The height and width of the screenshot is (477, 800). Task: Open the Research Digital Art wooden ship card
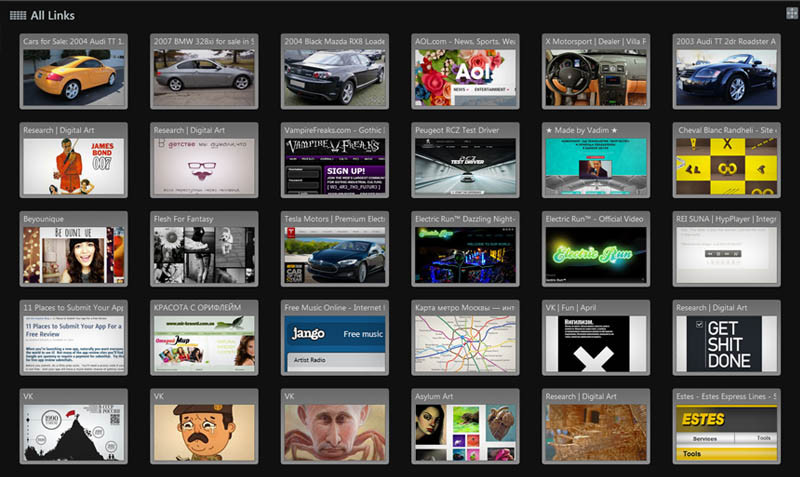596,426
